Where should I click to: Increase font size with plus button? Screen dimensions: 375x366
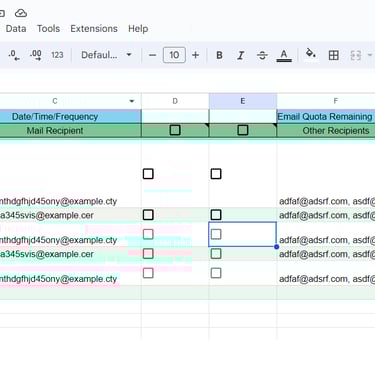click(x=196, y=55)
